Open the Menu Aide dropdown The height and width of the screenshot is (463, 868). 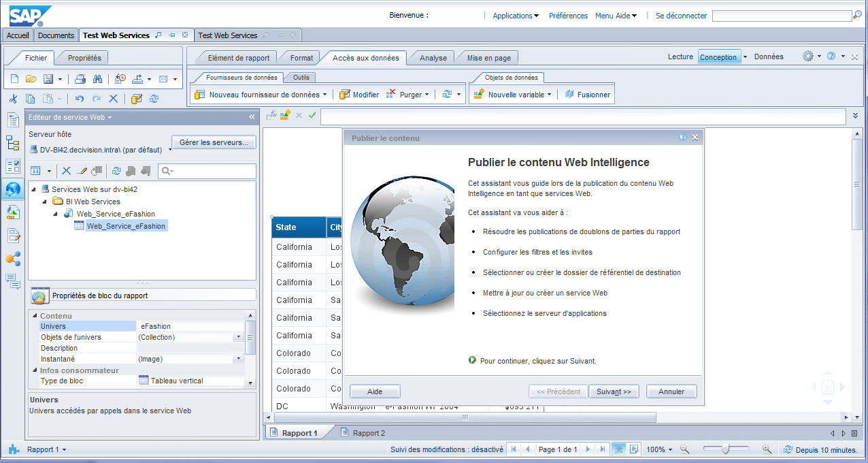[x=616, y=16]
